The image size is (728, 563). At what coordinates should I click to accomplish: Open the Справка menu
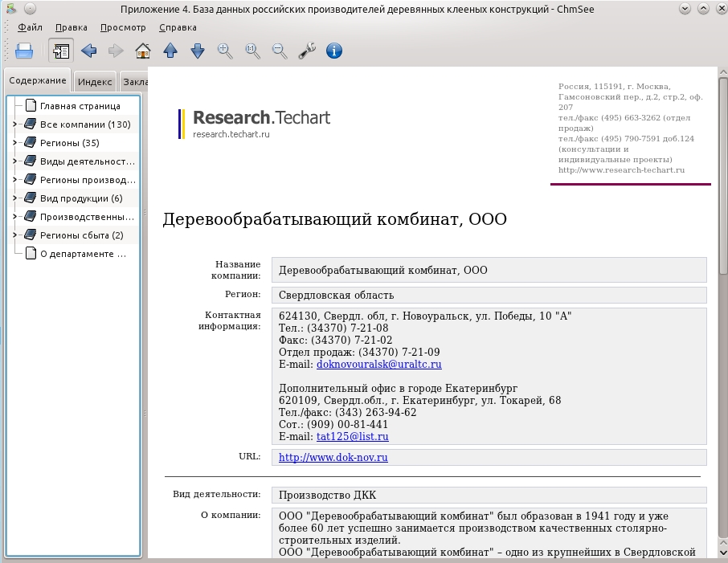point(178,27)
